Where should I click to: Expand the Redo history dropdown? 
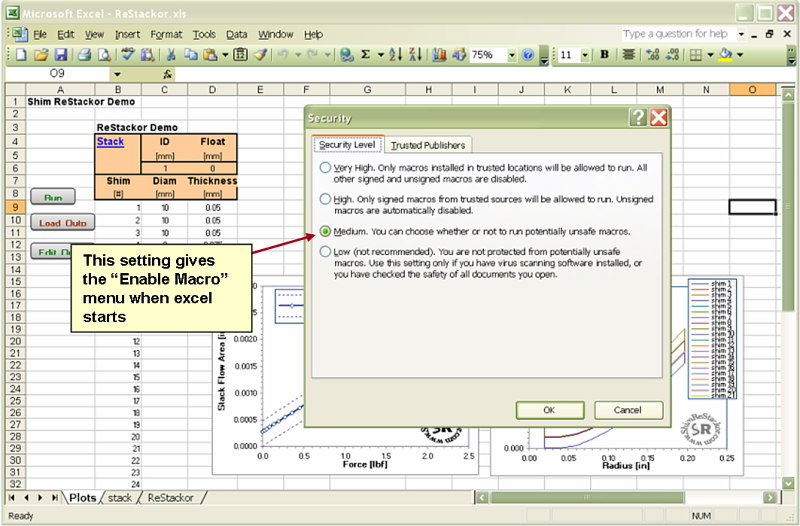(x=328, y=55)
